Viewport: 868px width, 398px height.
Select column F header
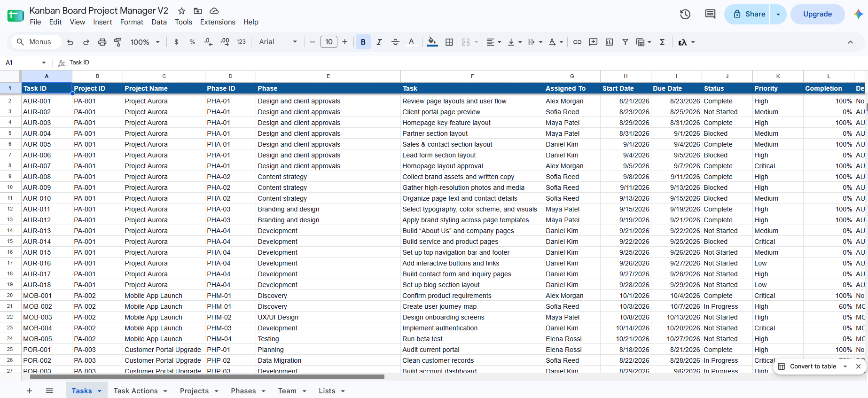(x=472, y=76)
